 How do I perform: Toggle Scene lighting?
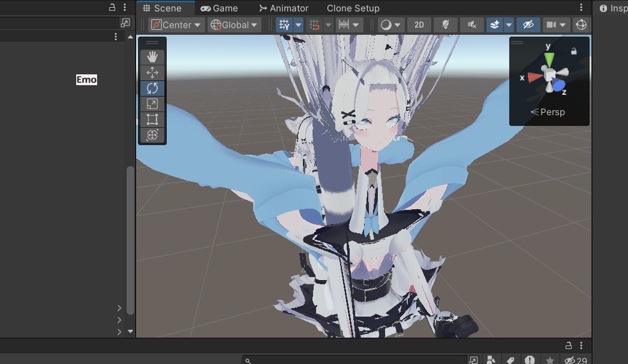[x=445, y=25]
